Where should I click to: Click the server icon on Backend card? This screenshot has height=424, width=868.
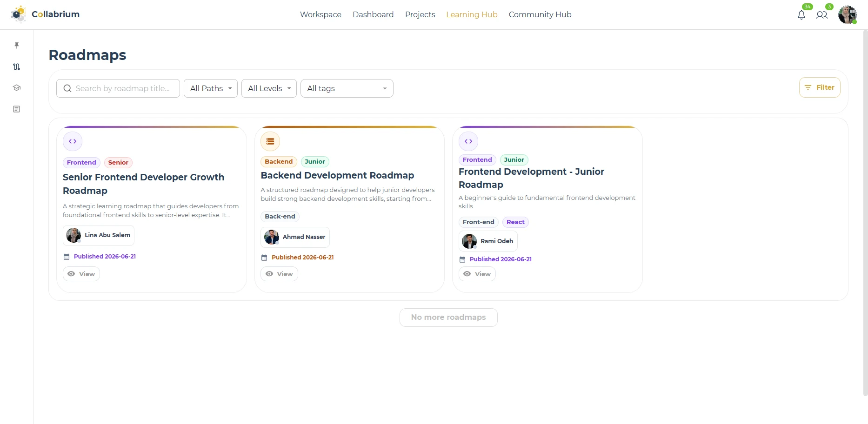(270, 141)
